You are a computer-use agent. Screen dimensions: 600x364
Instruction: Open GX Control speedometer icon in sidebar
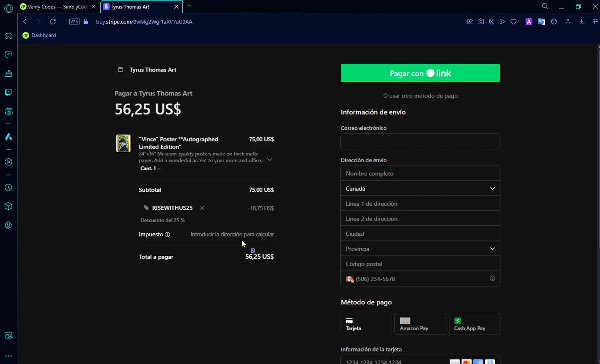8,54
